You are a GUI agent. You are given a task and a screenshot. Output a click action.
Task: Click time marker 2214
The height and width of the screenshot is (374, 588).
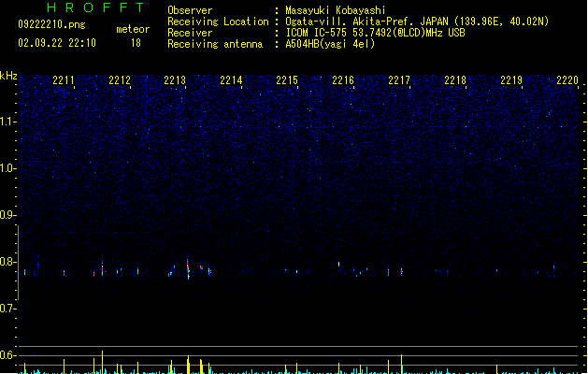(231, 80)
